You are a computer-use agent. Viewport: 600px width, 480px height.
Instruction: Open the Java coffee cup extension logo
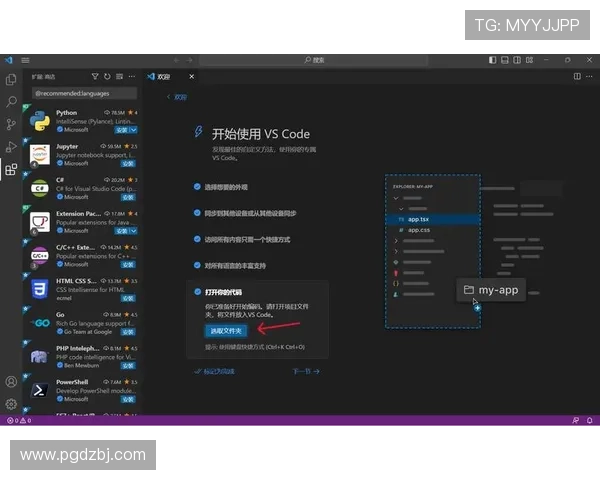[40, 222]
